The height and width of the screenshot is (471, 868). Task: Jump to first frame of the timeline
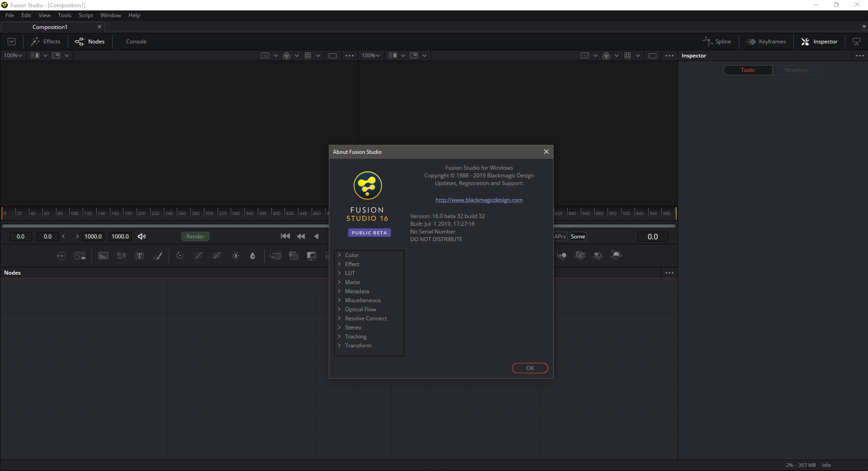[285, 236]
